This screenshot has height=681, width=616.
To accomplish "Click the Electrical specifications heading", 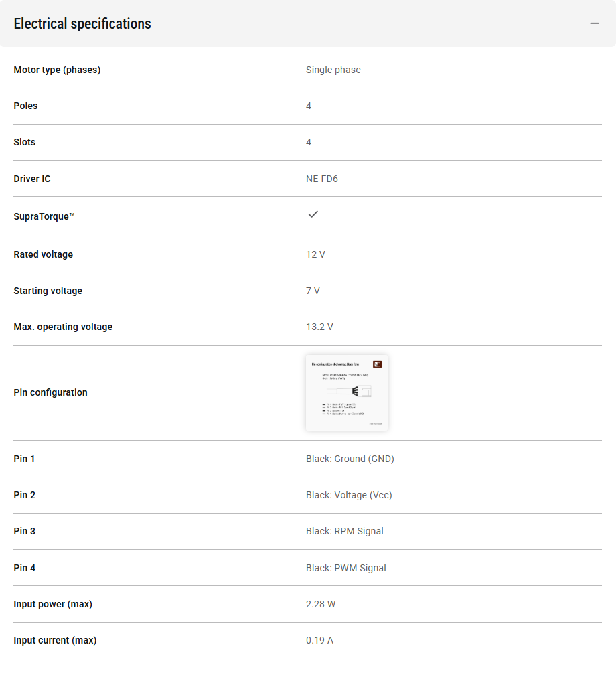I will click(82, 24).
